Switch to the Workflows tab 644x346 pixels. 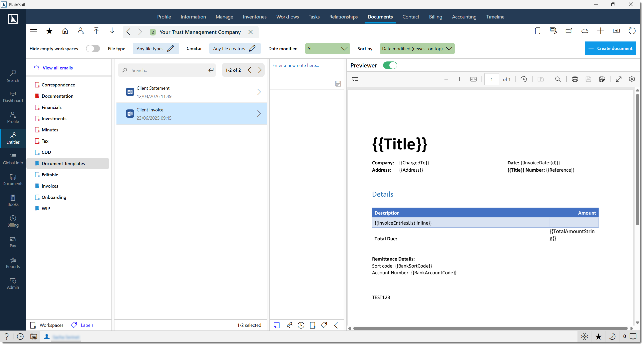[x=287, y=17]
